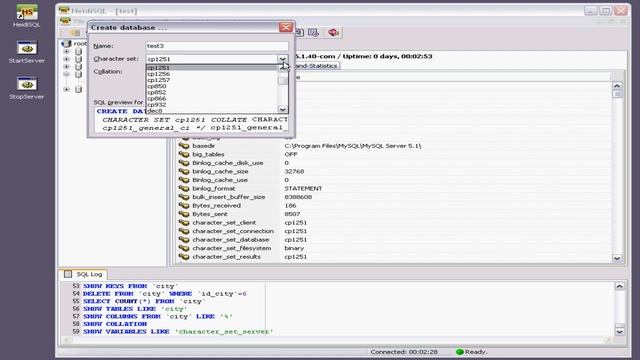Click the icon beside binlog_cache_size
Image resolution: width=640 pixels, height=360 pixels.
[184, 171]
